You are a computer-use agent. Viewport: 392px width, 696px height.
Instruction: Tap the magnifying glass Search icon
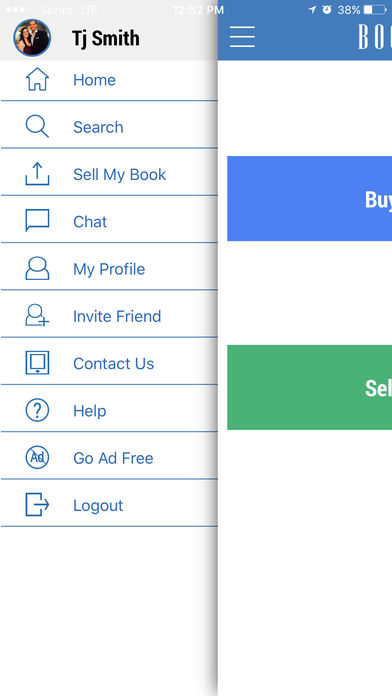37,127
